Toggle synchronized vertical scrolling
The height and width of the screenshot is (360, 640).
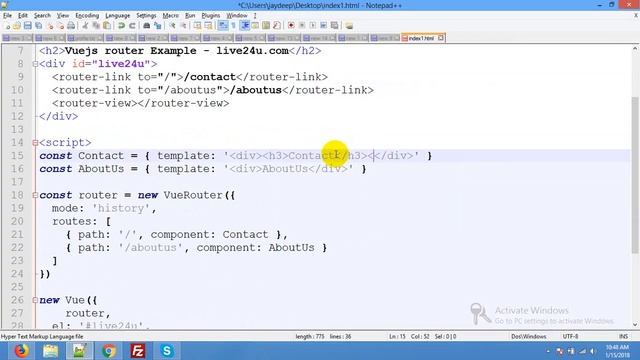(198, 26)
